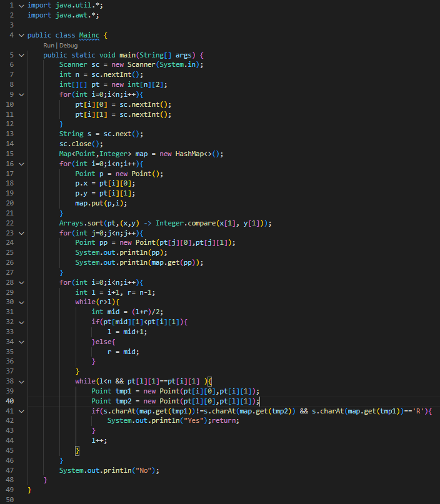Click "Point tmp2" declaration on line 40
The image size is (440, 504).
pyautogui.click(x=111, y=401)
